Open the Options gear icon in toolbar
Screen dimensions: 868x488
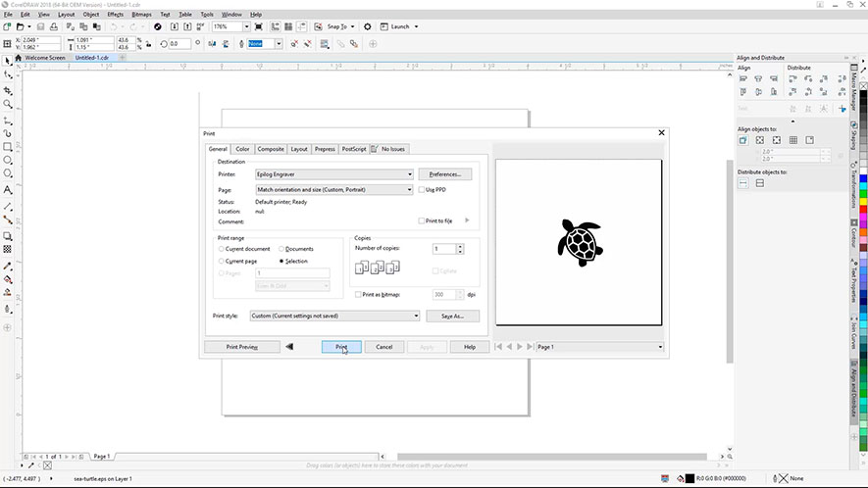coord(368,26)
